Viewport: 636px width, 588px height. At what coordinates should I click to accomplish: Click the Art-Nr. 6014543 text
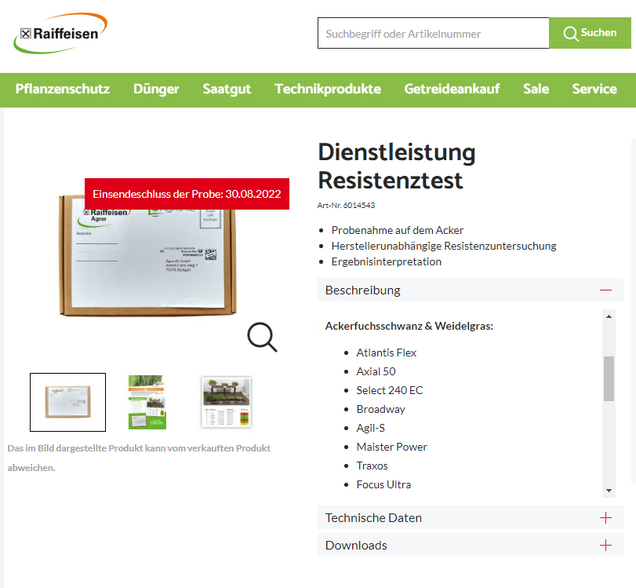click(x=346, y=205)
